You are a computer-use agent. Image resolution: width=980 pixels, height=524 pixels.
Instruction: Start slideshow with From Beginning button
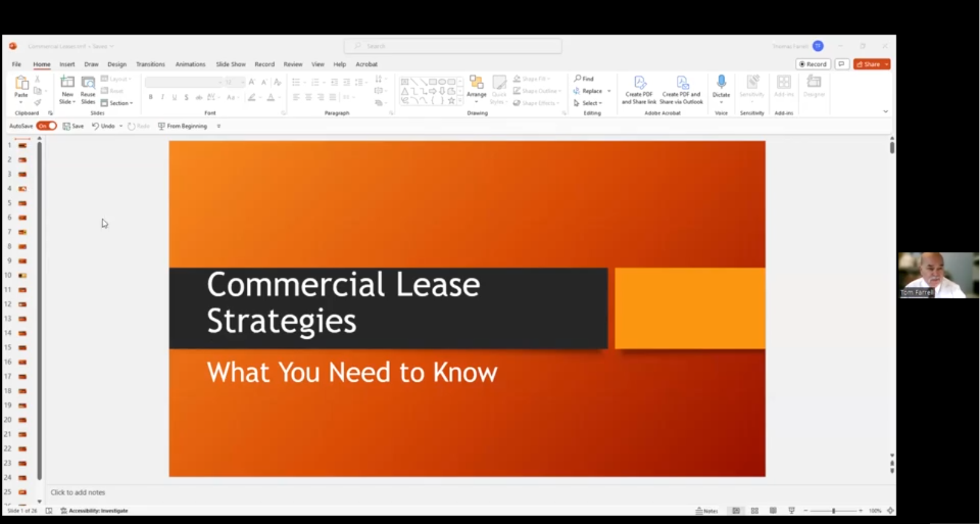(x=183, y=126)
